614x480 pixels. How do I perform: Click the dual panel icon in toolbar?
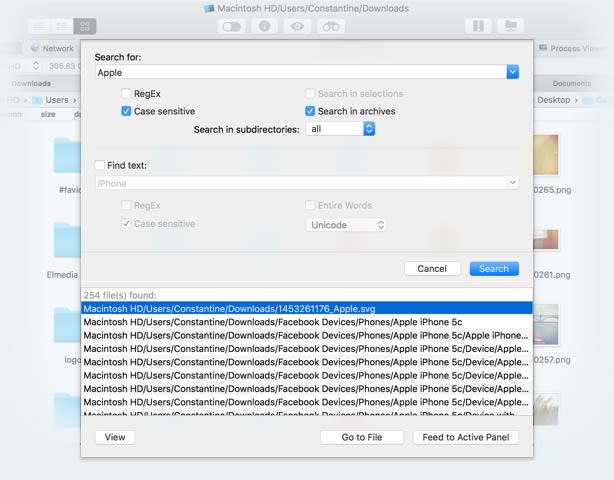(x=478, y=26)
